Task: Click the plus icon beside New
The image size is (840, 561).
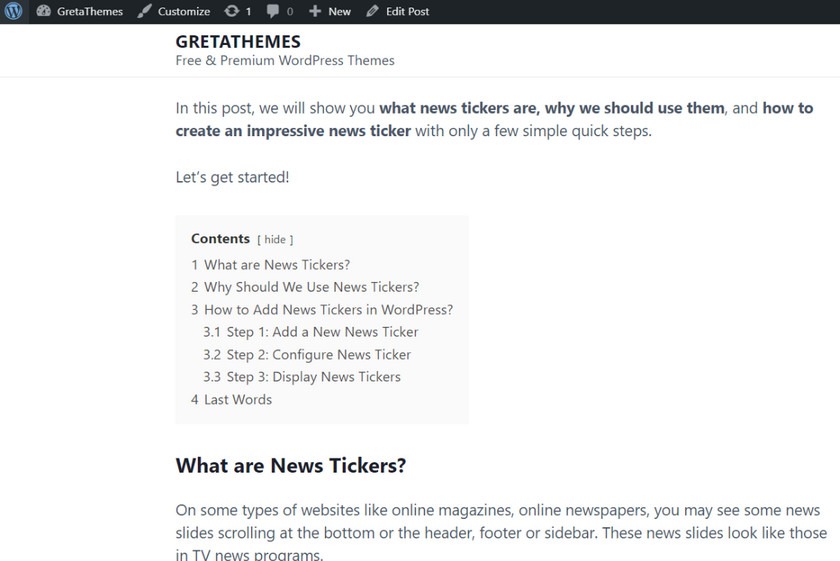Action: (315, 11)
